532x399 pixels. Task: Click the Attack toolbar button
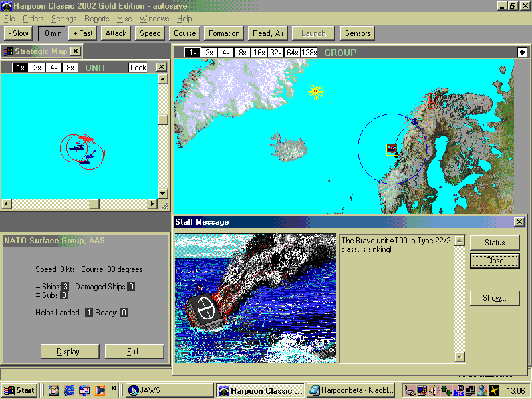tap(116, 33)
